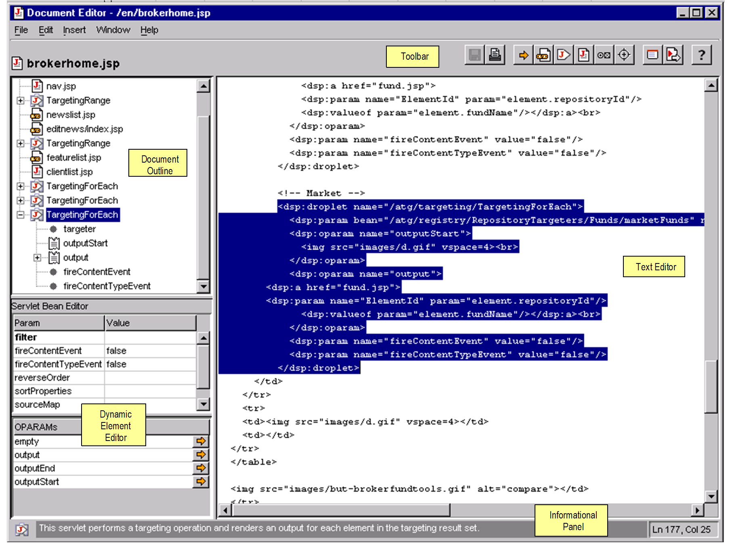Expand the output node in outline tree

point(37,257)
